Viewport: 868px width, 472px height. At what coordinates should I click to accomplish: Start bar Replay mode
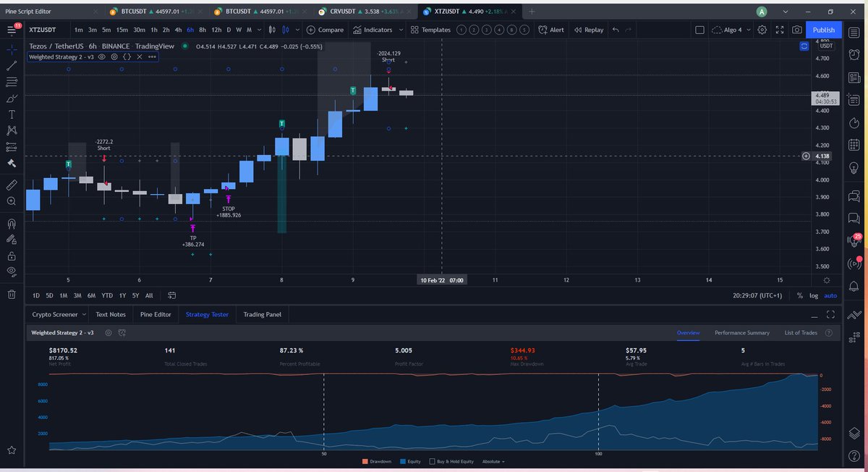589,30
